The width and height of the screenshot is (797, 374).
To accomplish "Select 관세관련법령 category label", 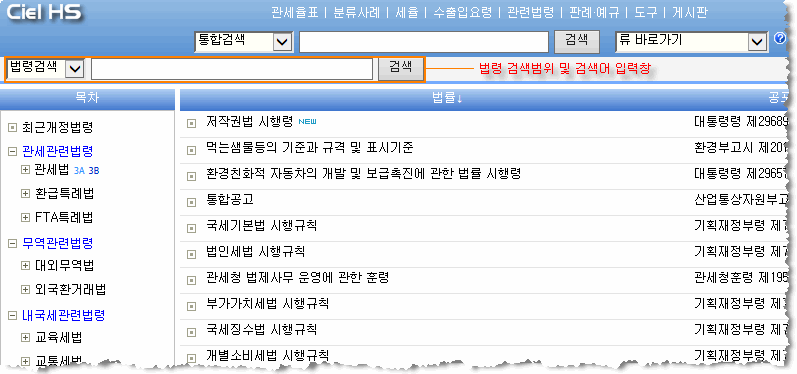I will (x=57, y=151).
